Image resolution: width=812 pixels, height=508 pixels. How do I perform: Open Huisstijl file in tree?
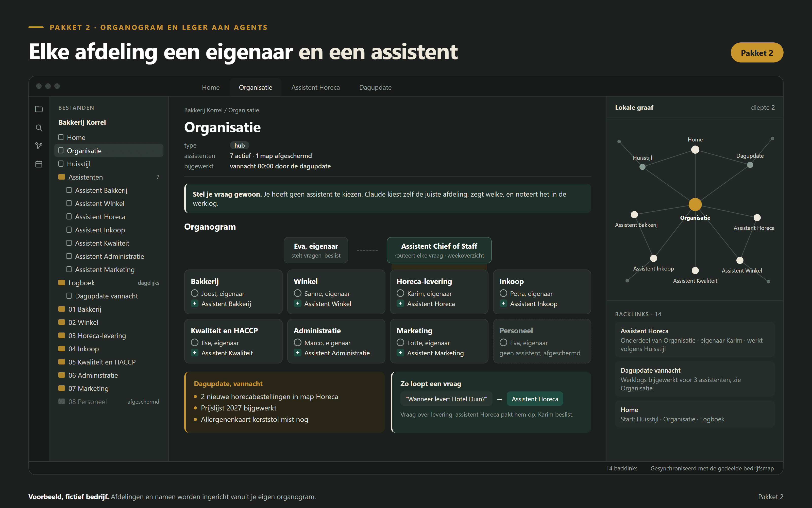click(109, 164)
